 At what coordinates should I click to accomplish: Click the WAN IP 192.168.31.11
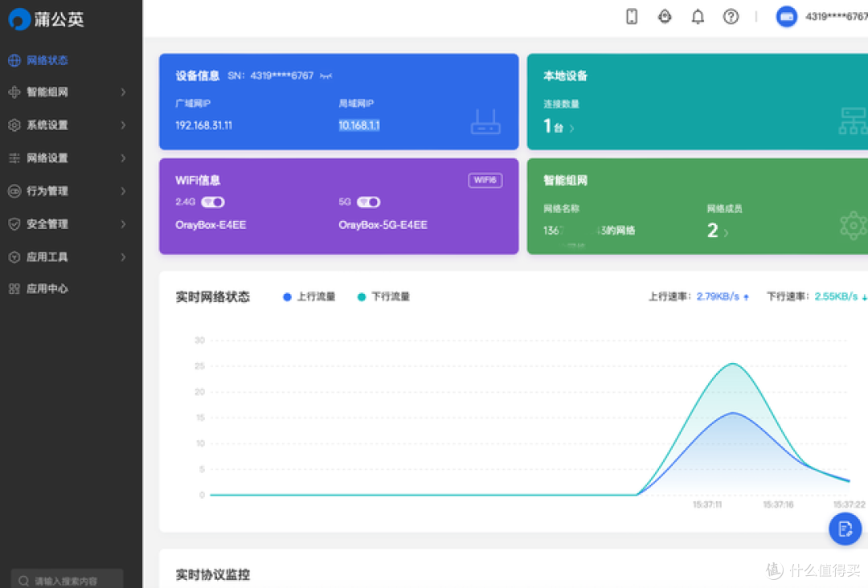(x=203, y=125)
